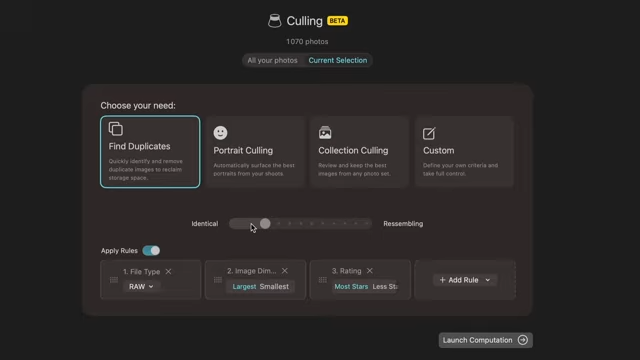Choose Less Stars rating option

click(385, 287)
